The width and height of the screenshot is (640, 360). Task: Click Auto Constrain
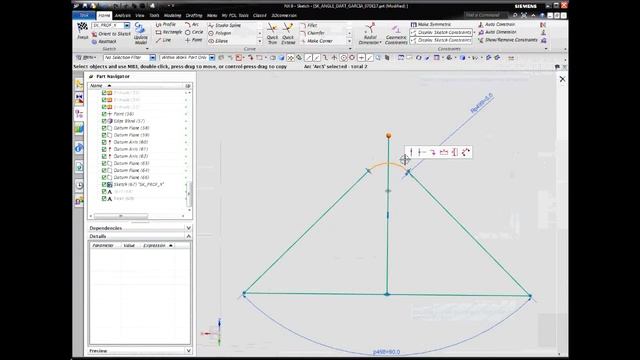point(496,24)
